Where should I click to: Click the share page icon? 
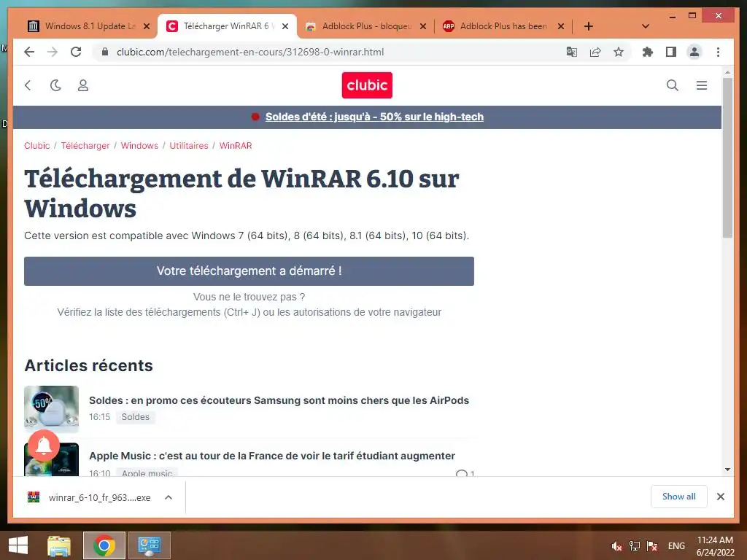pyautogui.click(x=595, y=52)
